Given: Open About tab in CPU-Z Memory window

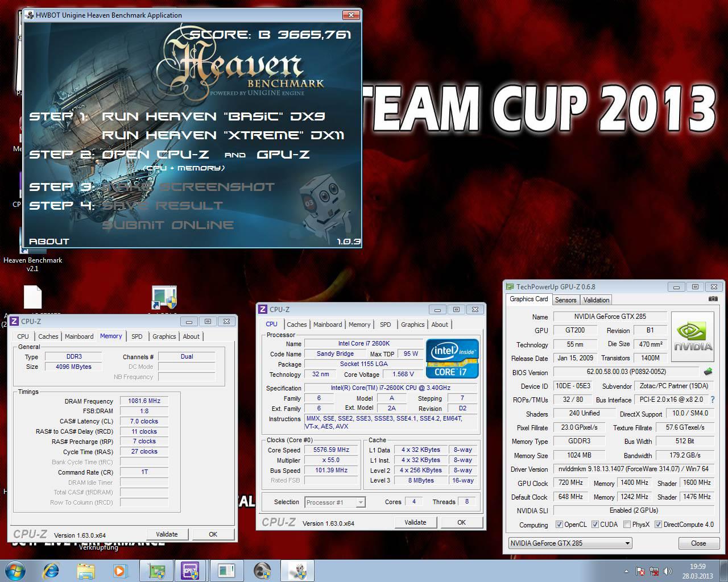Looking at the screenshot, I should pyautogui.click(x=191, y=336).
